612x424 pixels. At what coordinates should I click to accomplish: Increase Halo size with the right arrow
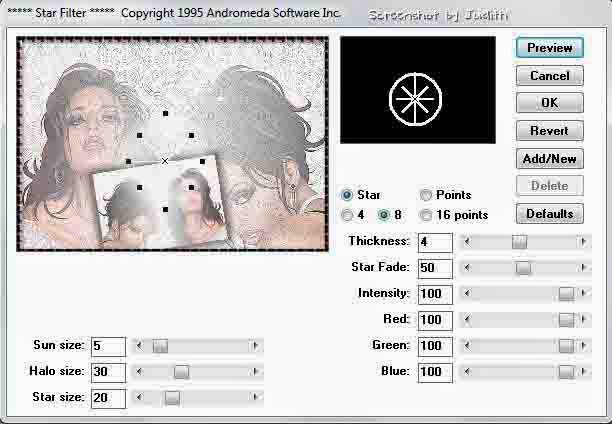tap(256, 372)
